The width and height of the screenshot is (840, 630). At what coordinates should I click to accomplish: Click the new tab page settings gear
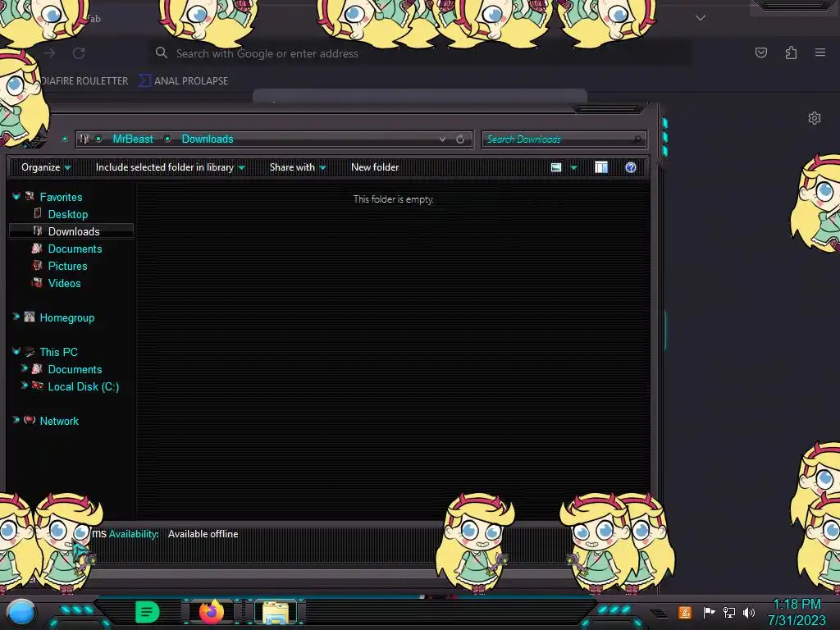coord(815,118)
